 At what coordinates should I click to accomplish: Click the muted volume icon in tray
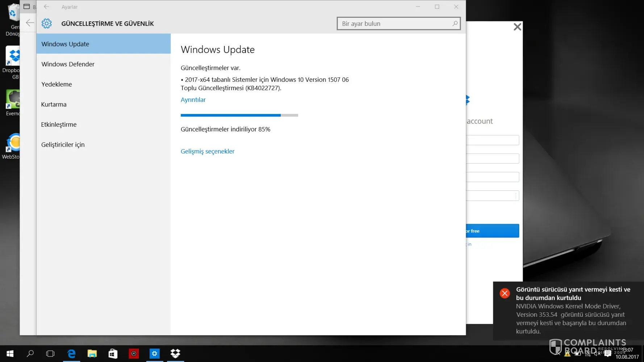597,354
